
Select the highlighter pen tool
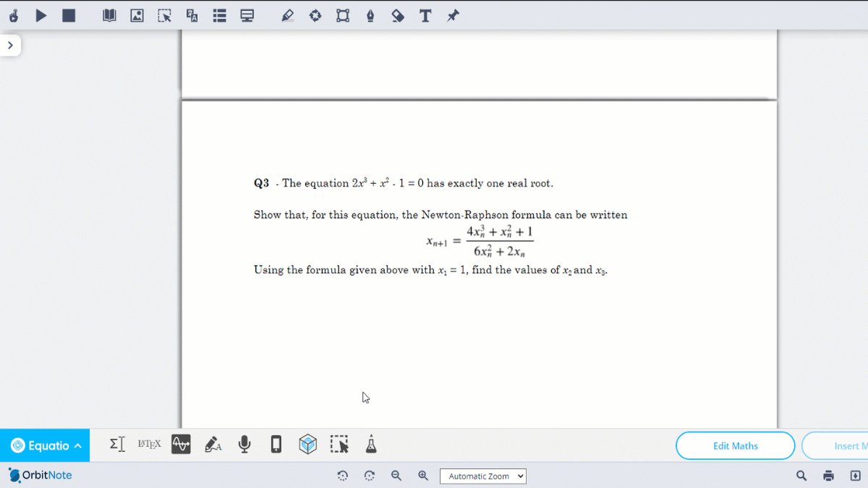[x=288, y=15]
